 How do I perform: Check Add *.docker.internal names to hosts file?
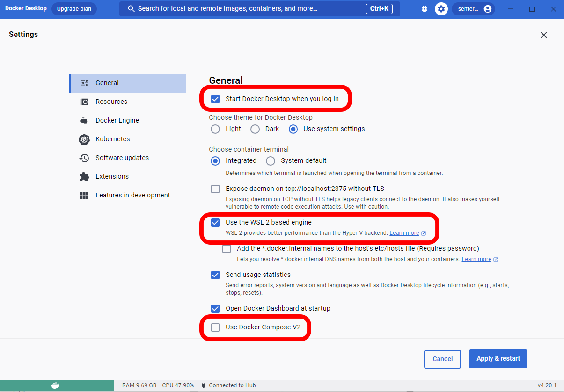click(x=227, y=249)
